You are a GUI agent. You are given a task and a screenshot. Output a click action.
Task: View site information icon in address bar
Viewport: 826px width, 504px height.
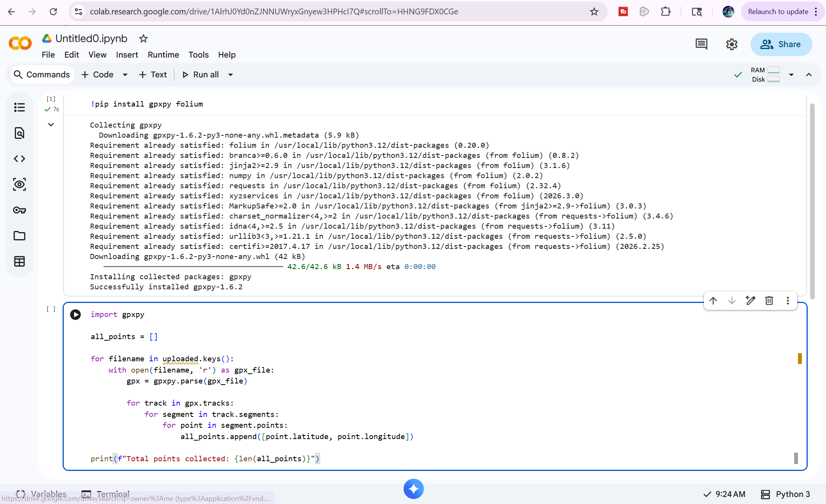point(79,12)
